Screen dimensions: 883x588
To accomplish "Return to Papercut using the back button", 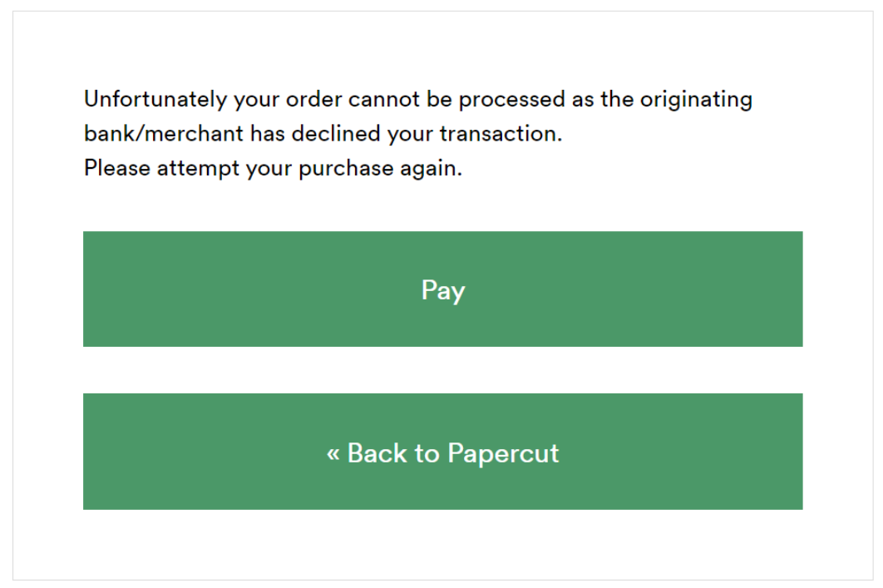I will click(441, 451).
